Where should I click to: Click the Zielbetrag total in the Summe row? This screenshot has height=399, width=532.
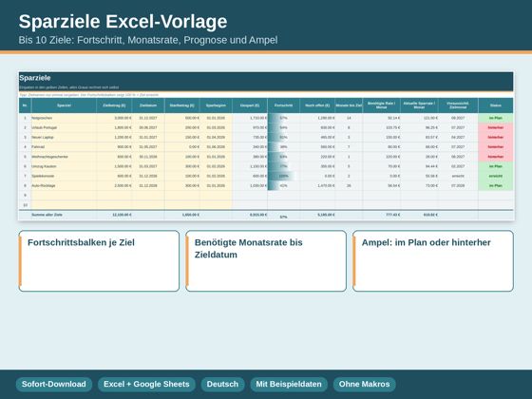[114, 215]
